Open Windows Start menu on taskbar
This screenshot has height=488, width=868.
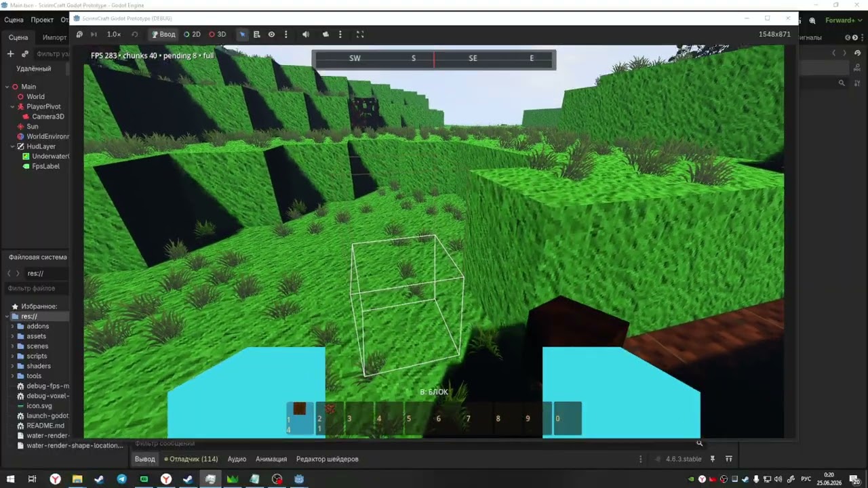(x=10, y=479)
